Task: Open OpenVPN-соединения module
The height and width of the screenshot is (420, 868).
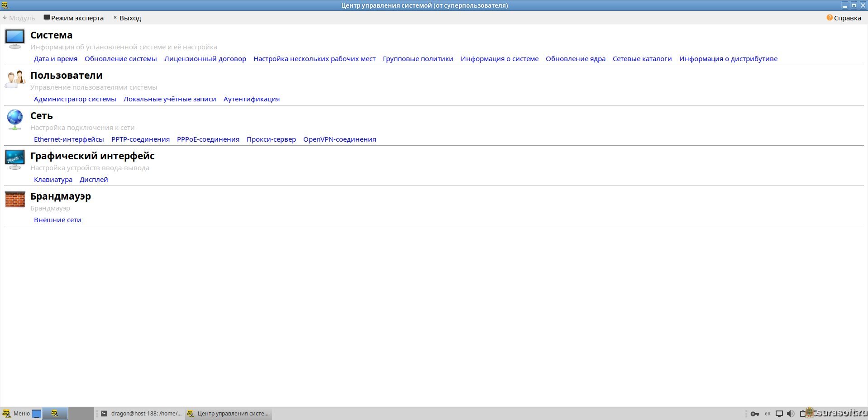Action: (x=339, y=139)
